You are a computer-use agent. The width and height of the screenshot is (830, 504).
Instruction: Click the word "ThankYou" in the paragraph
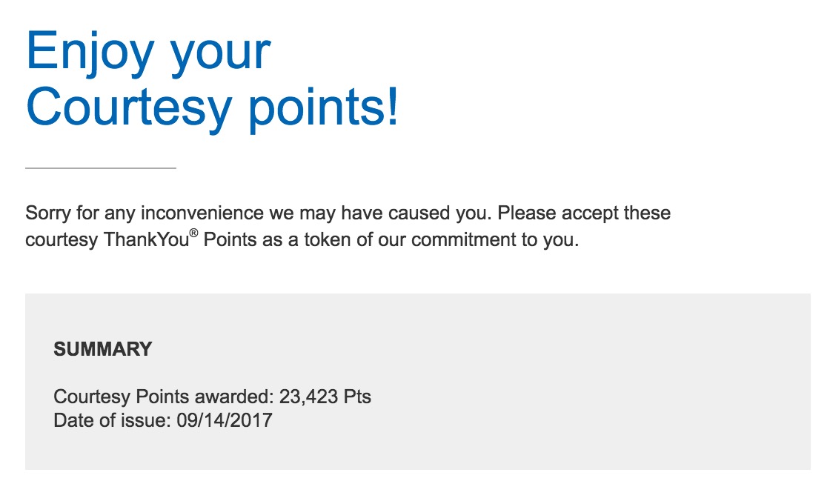[x=147, y=241]
